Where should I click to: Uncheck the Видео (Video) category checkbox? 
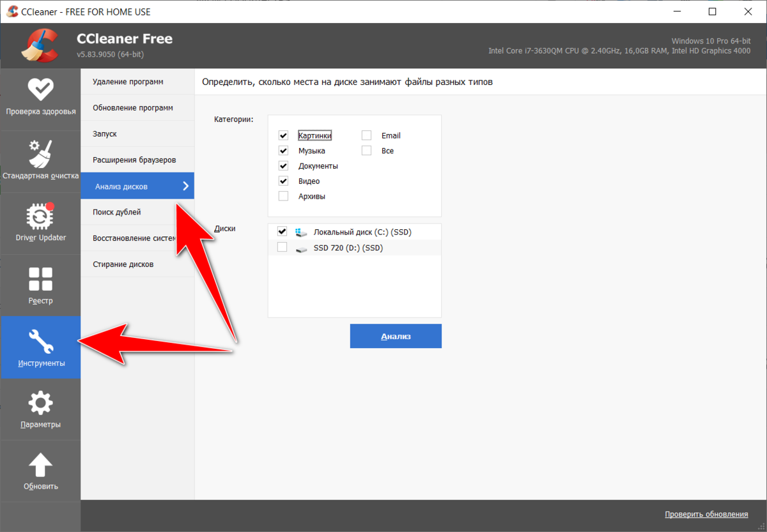283,181
